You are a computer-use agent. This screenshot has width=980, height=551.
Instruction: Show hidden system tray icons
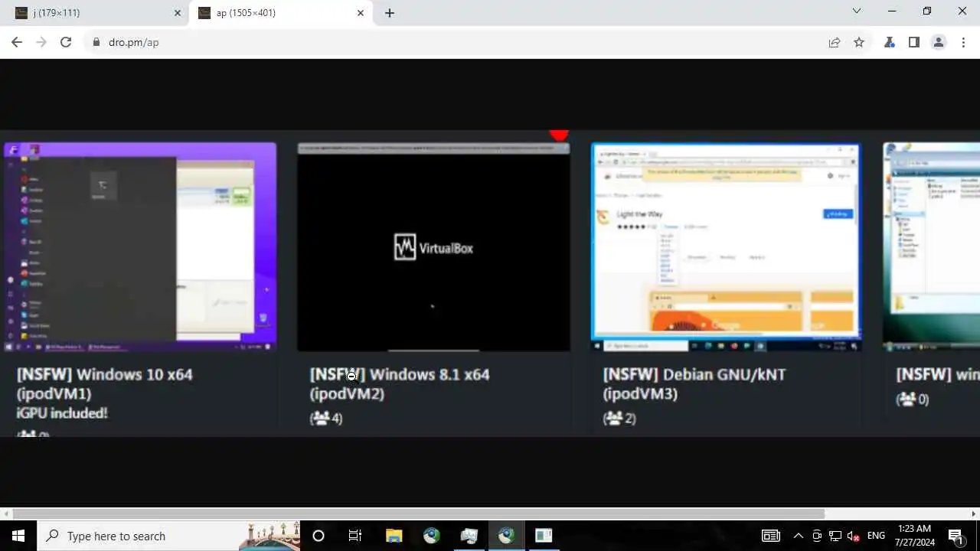pos(798,536)
